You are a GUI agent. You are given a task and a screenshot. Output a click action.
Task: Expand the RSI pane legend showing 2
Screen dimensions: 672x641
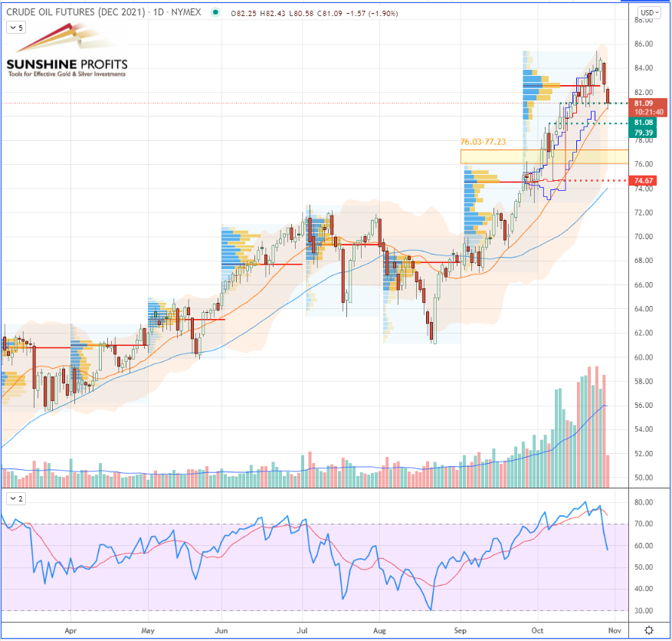click(16, 498)
